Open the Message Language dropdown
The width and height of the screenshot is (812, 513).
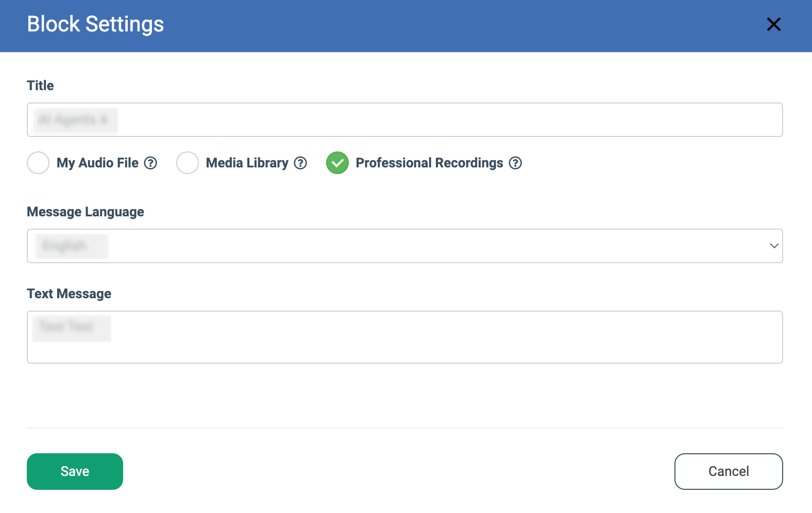[404, 246]
